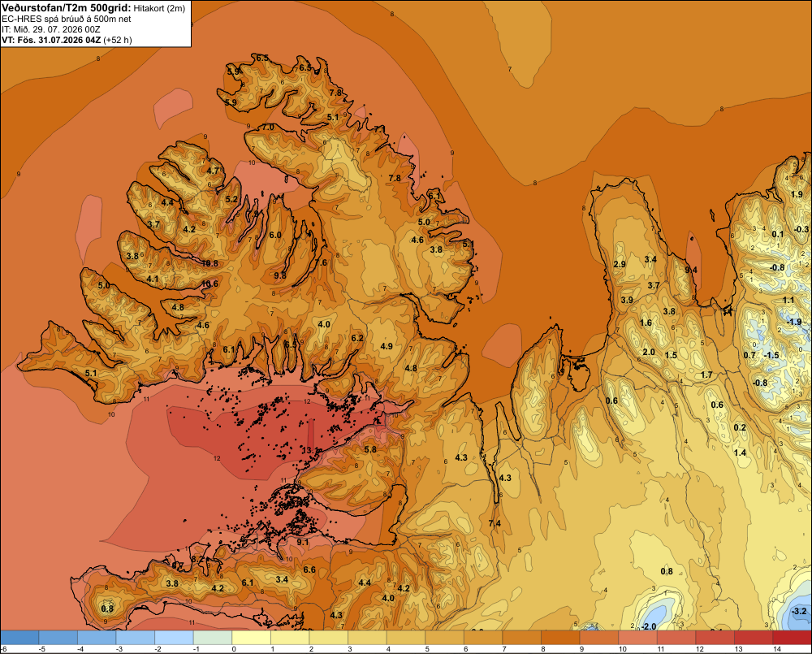Click the 5.8 temperature value

(370, 449)
